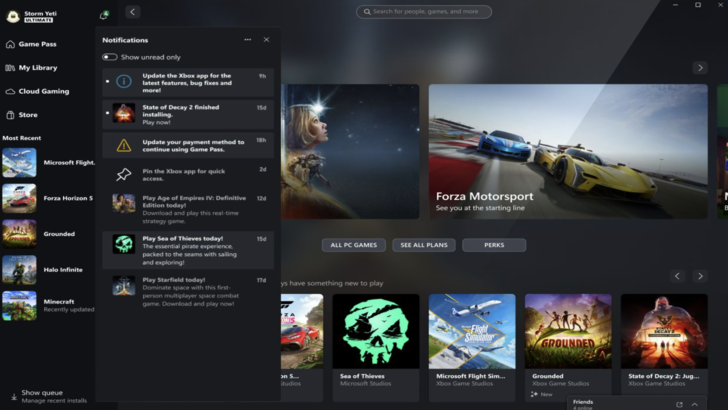Toggle Show unread only switch

110,57
